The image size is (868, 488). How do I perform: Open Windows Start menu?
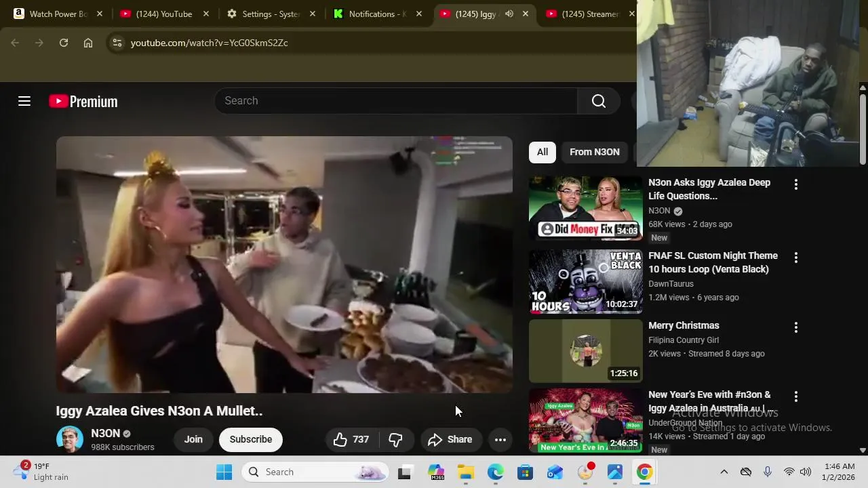pos(224,472)
